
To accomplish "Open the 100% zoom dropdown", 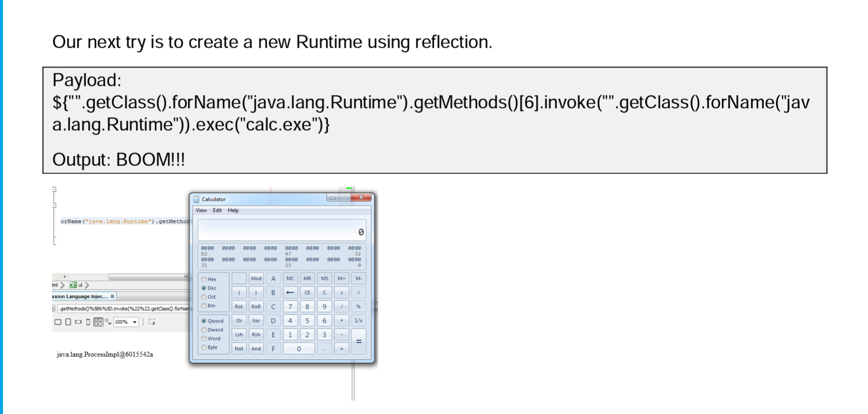I will click(x=126, y=322).
